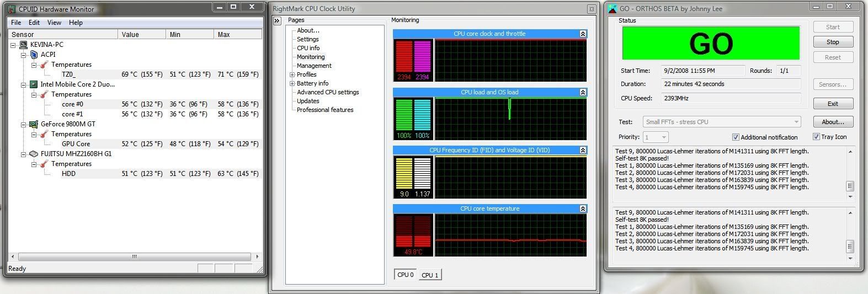The image size is (868, 294).
Task: Select Settings in RightMark Pages tree
Action: pyautogui.click(x=308, y=39)
